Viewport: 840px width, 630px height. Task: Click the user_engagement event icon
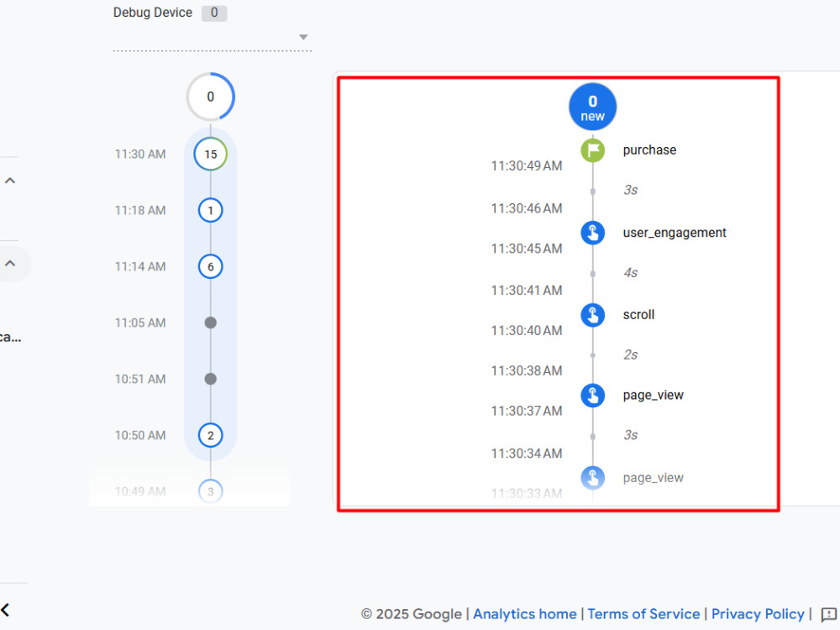click(592, 233)
